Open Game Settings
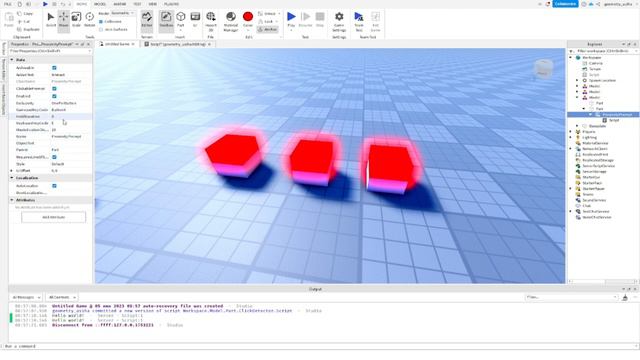This screenshot has height=360, width=640. click(339, 21)
